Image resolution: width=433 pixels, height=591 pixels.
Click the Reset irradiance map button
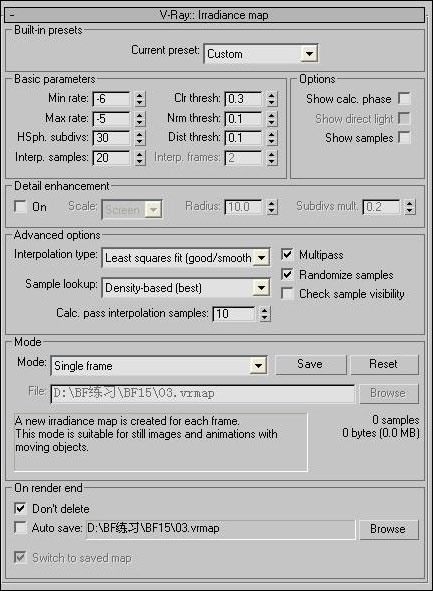[384, 364]
